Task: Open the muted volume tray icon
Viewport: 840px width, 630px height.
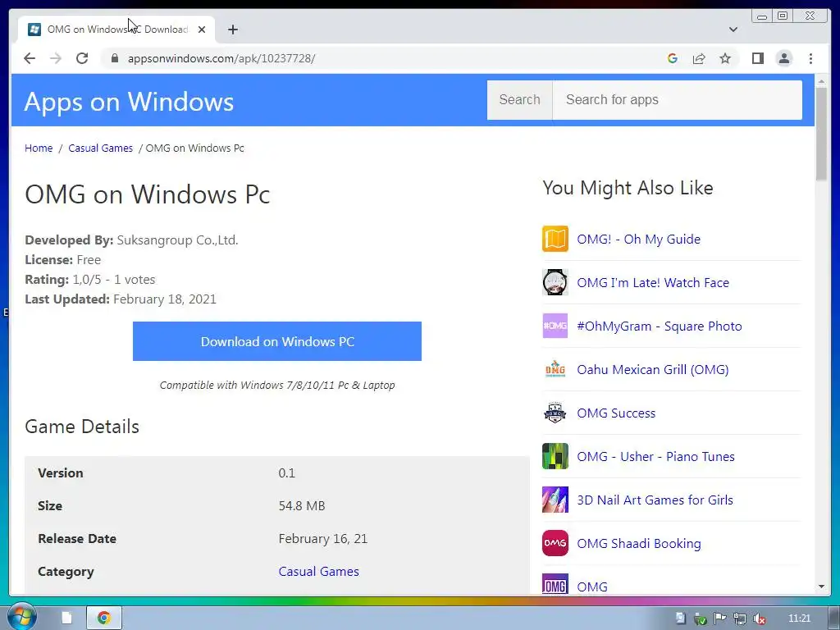Action: [759, 619]
